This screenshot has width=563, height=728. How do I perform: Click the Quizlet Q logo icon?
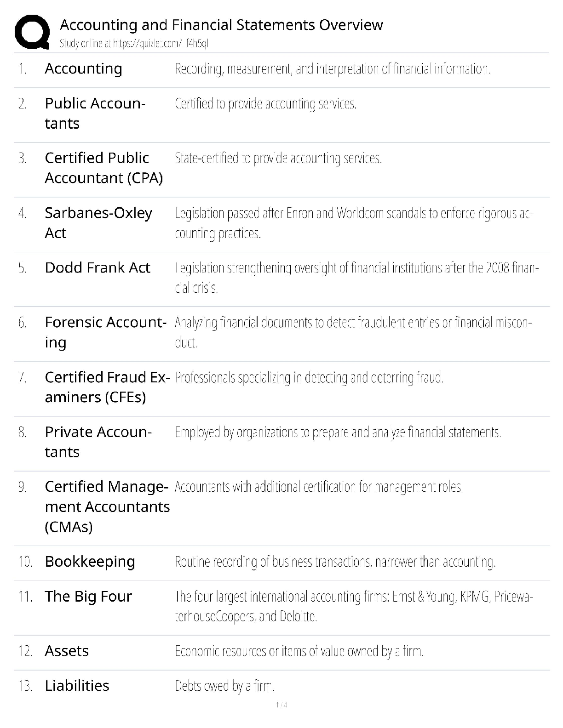point(32,32)
